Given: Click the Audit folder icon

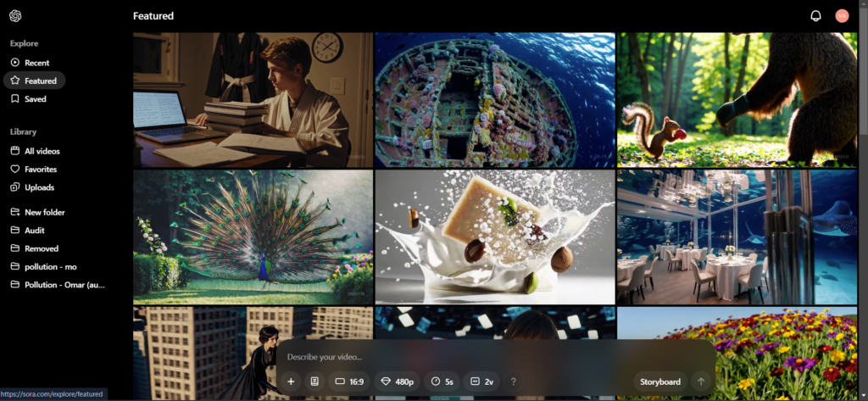Looking at the screenshot, I should point(15,231).
